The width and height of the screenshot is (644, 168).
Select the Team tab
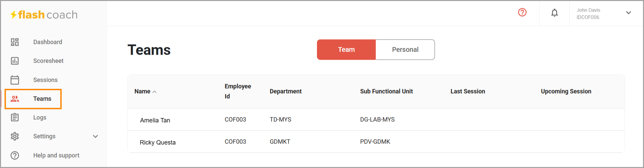click(x=346, y=50)
